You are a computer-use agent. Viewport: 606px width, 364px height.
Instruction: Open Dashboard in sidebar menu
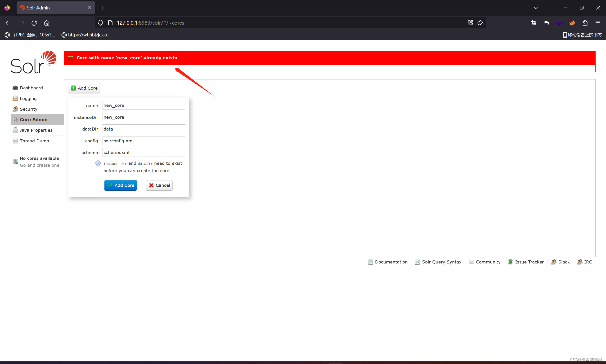point(31,88)
